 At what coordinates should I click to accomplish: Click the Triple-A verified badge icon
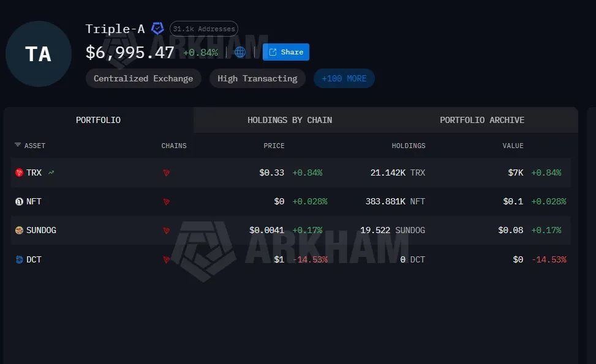pos(157,29)
